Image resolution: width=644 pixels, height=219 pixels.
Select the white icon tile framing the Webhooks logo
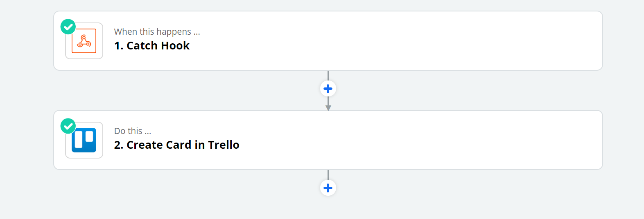pyautogui.click(x=84, y=41)
